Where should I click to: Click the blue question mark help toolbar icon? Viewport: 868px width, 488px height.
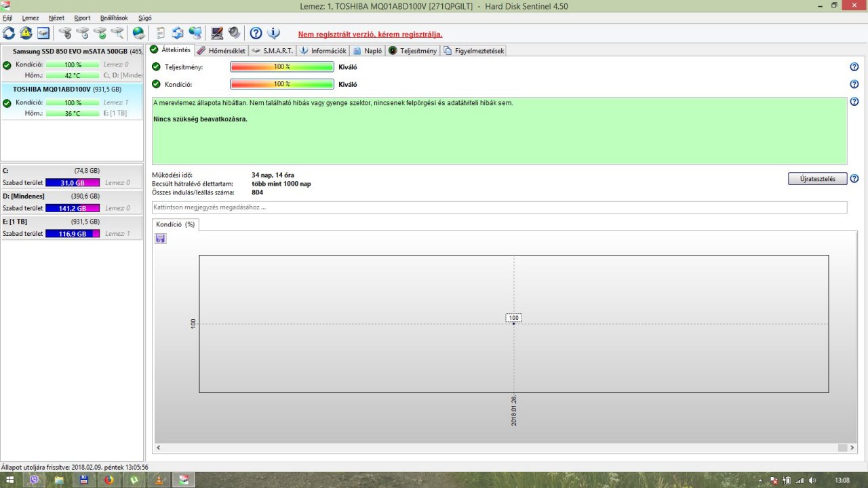click(x=256, y=33)
